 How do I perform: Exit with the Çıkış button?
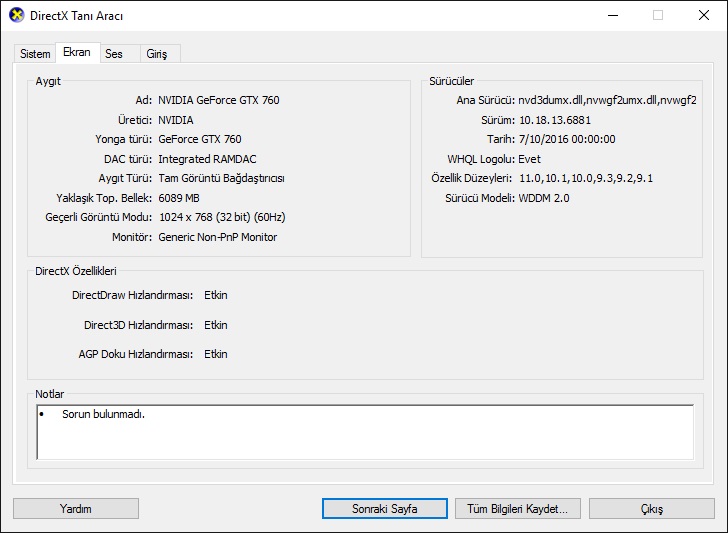pyautogui.click(x=652, y=509)
